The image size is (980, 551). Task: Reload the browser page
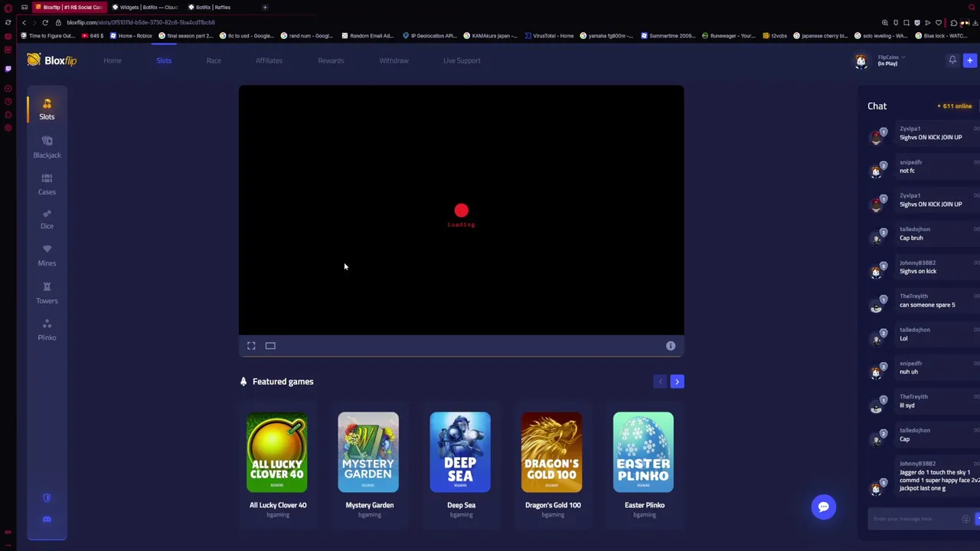[45, 22]
